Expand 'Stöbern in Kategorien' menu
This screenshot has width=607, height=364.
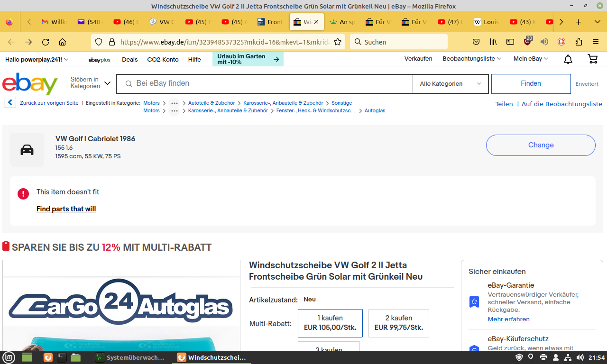(90, 83)
